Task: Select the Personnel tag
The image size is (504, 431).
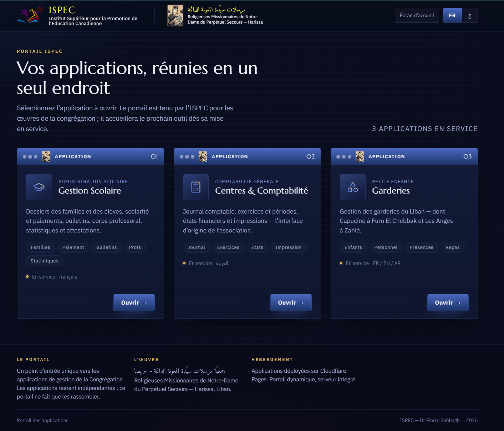Action: pos(386,247)
